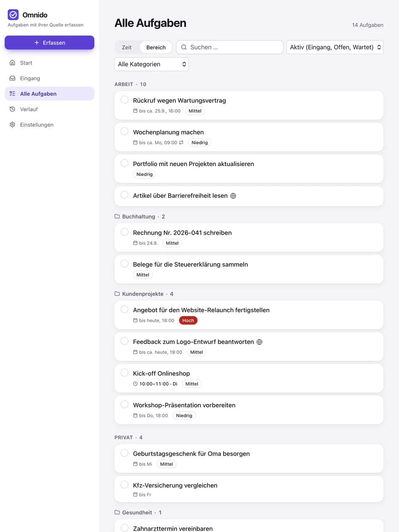Go to Start in sidebar
The image size is (399, 532).
(x=49, y=63)
